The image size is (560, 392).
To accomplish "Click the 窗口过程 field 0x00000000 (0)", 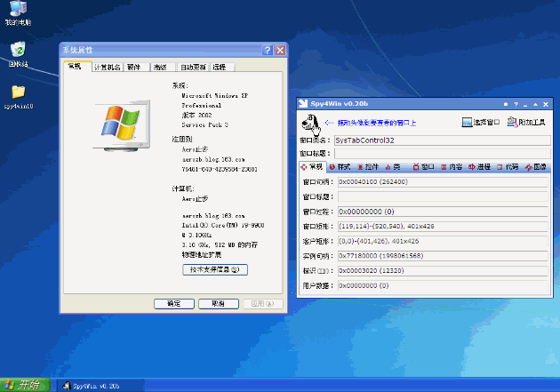I will pyautogui.click(x=443, y=212).
